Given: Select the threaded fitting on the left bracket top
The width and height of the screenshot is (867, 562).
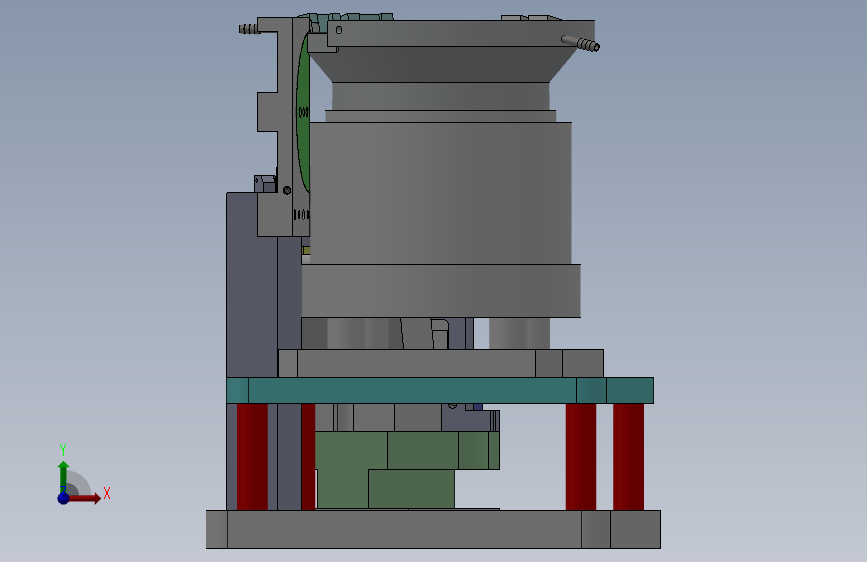Looking at the screenshot, I should (x=248, y=28).
